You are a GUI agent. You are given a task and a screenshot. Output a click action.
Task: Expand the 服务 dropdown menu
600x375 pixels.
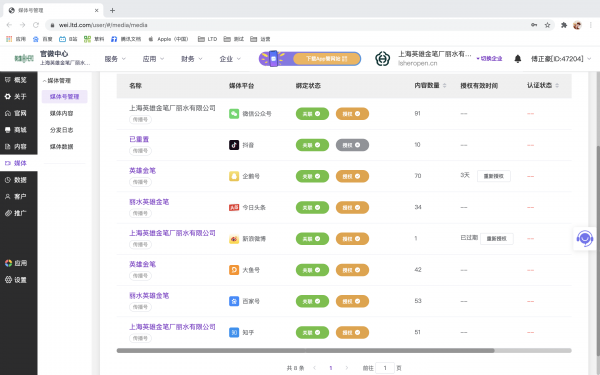click(115, 59)
